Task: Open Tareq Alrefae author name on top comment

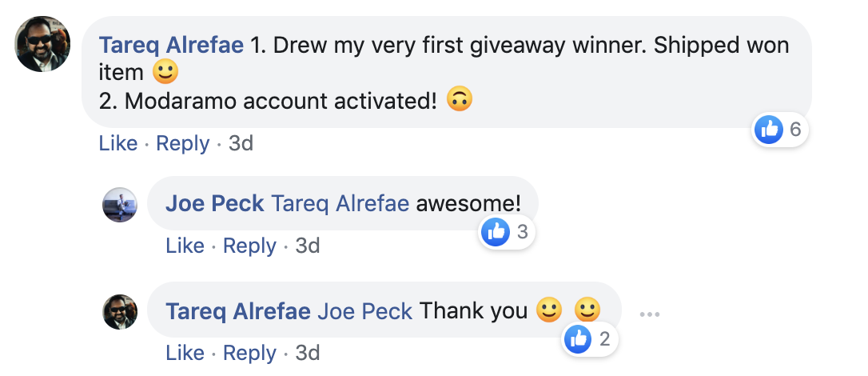Action: coord(171,46)
